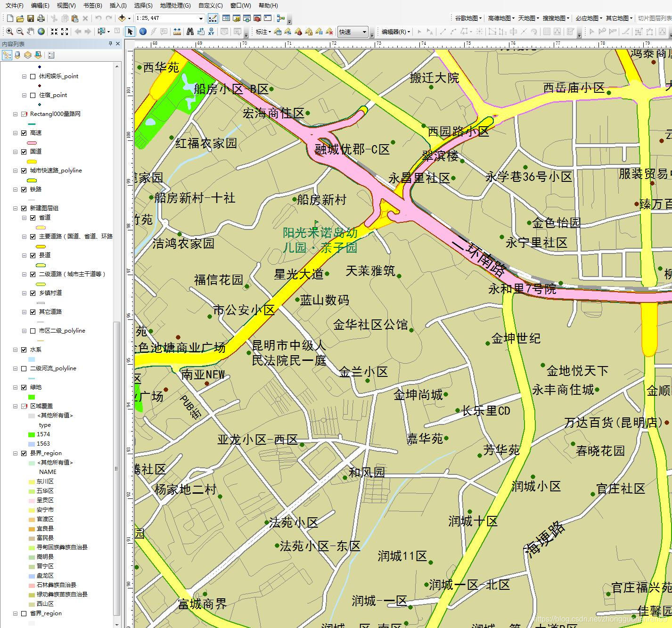Open the 编辑(E) menu

point(40,5)
